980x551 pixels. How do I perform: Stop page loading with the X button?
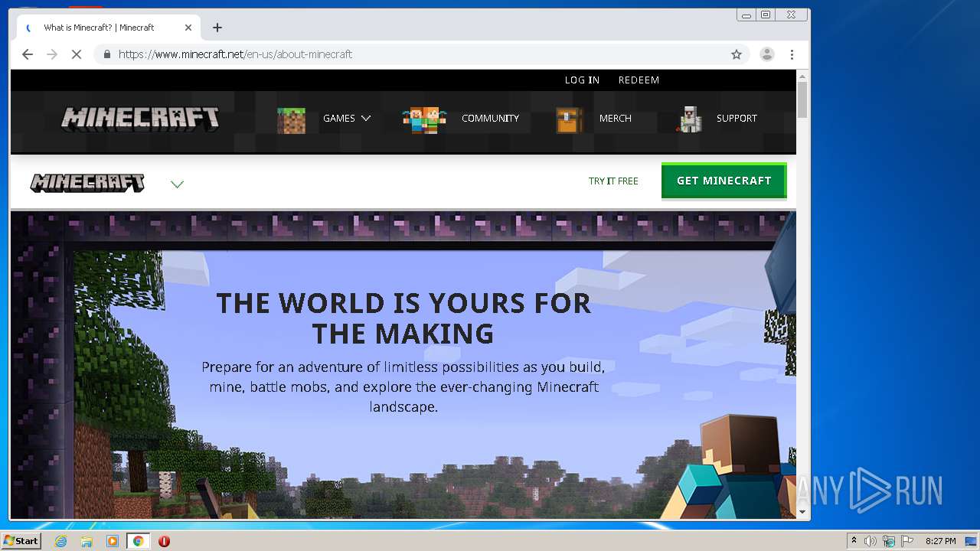[x=77, y=54]
